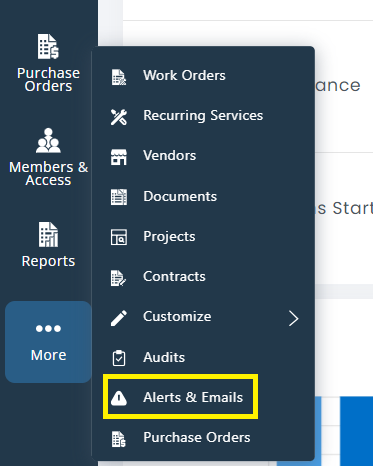This screenshot has width=373, height=466.
Task: Click the Work Orders menu icon
Action: (x=119, y=77)
